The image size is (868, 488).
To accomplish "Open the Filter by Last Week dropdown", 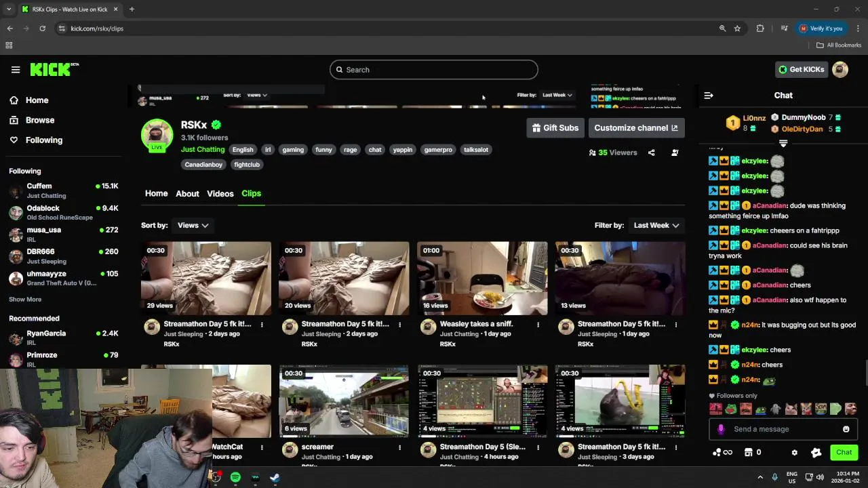I will pyautogui.click(x=656, y=225).
